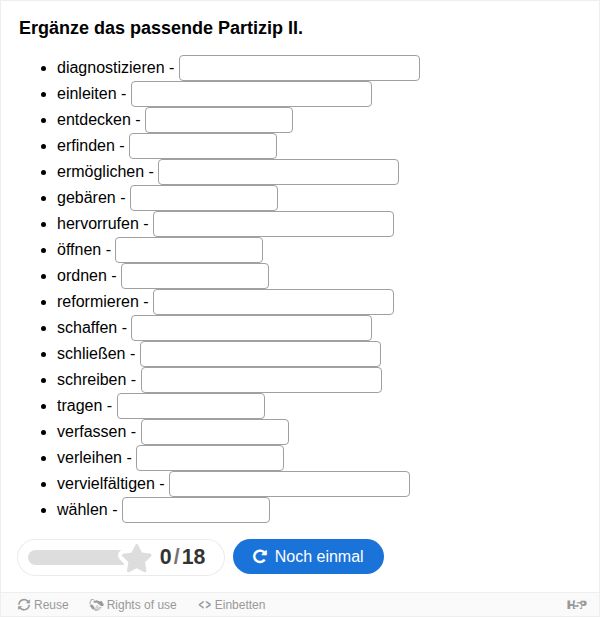This screenshot has width=600, height=617.
Task: Select the wählen answer field
Action: click(196, 510)
